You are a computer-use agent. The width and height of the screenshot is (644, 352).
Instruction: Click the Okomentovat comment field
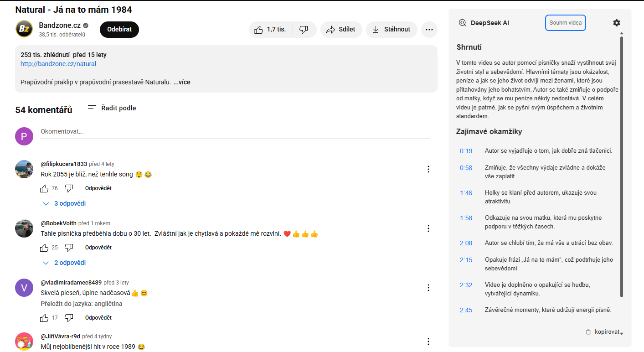235,132
